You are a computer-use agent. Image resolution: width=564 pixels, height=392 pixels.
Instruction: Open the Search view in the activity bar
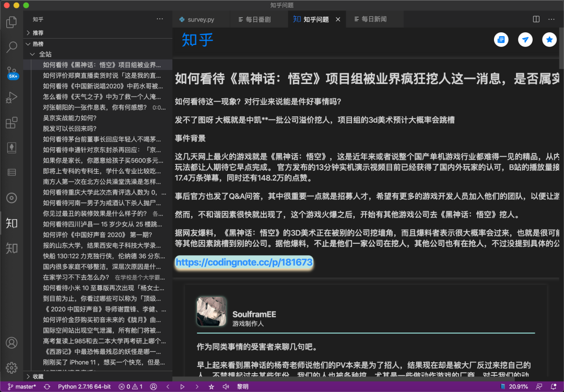(11, 46)
